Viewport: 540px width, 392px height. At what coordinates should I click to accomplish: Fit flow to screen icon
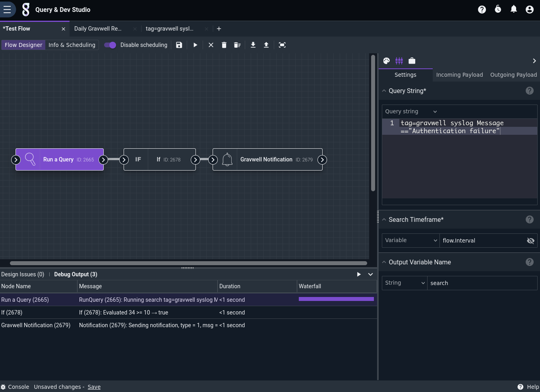(282, 45)
